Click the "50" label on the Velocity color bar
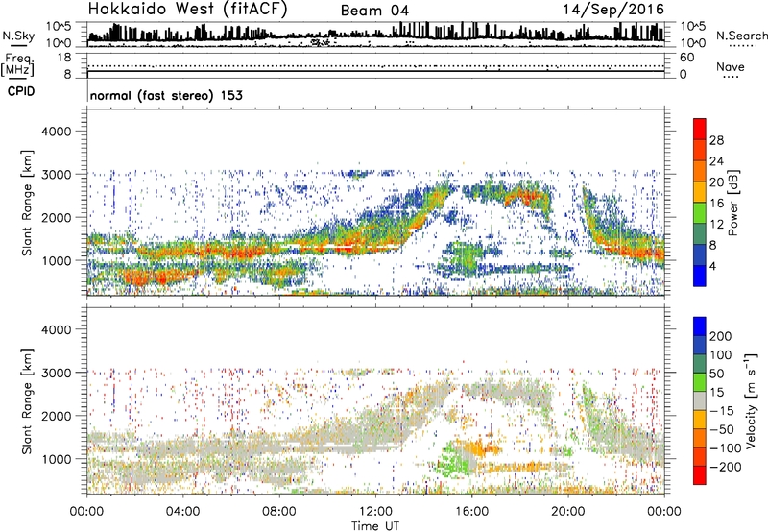 point(716,374)
